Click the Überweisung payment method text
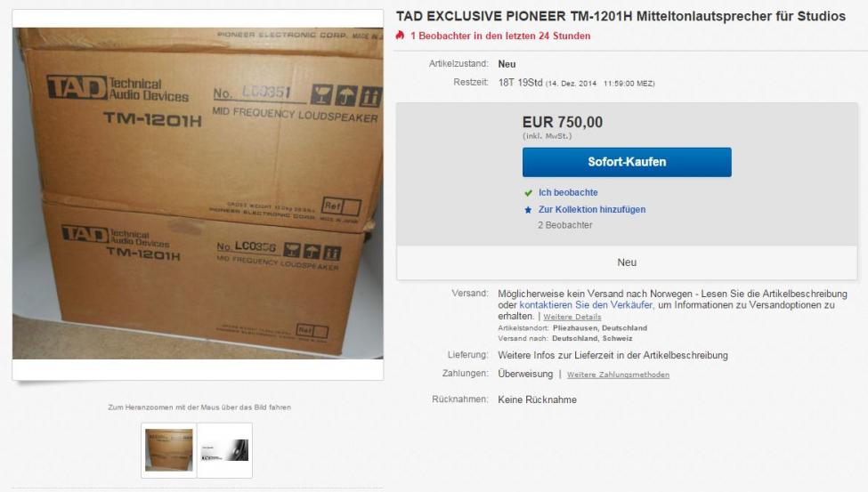 pyautogui.click(x=525, y=375)
